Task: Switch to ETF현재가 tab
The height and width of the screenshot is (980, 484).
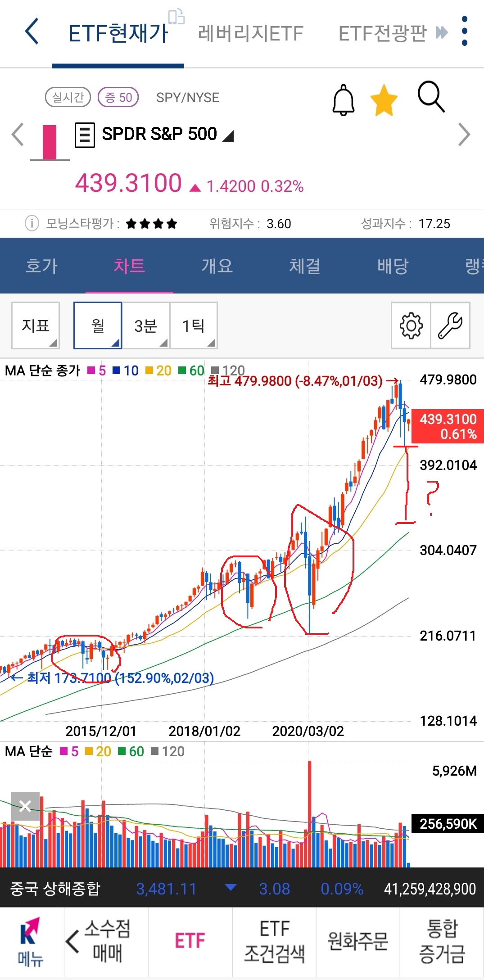Action: tap(118, 34)
